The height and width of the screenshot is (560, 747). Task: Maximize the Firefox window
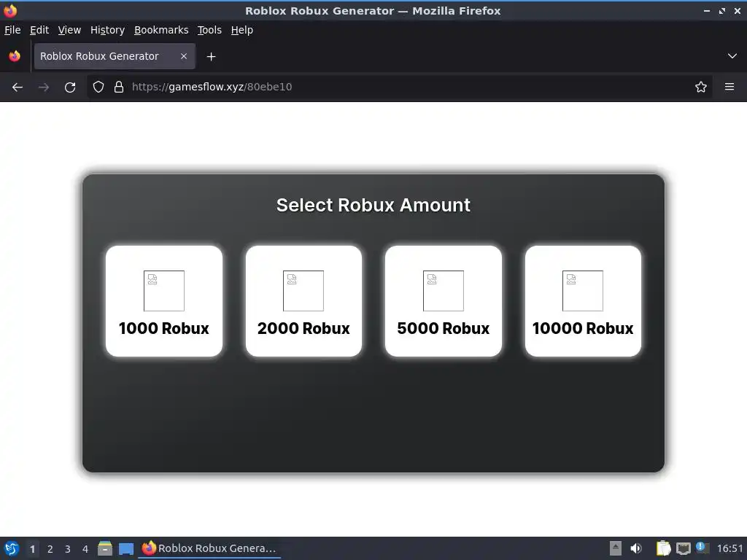722,10
